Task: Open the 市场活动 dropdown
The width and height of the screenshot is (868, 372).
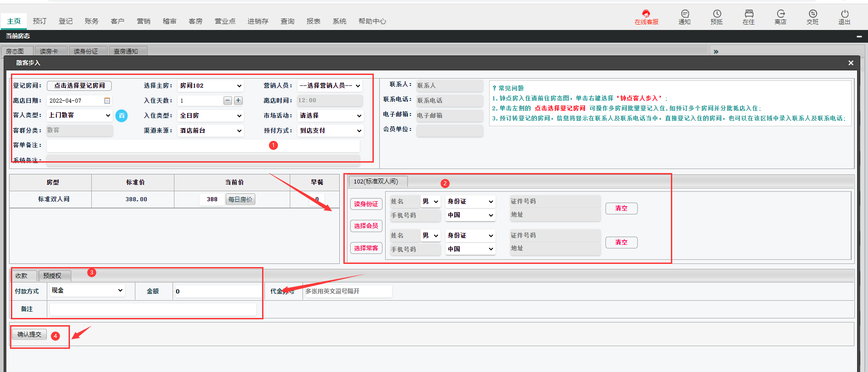Action: 330,116
